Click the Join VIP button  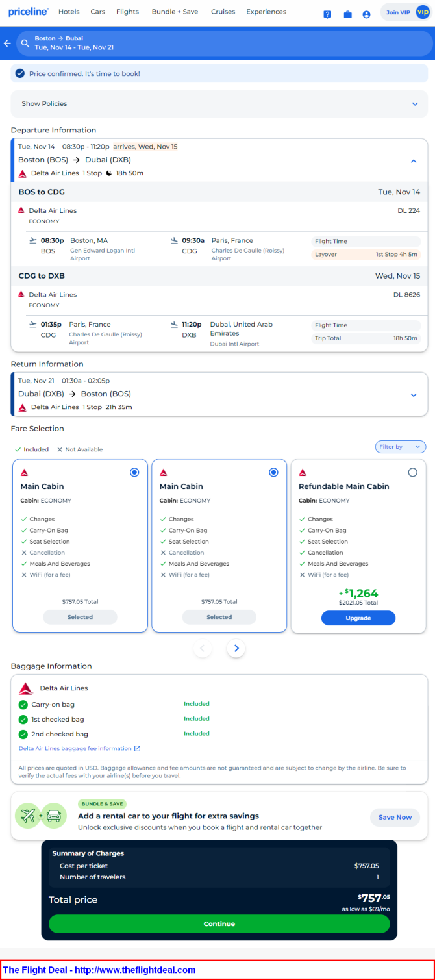point(405,12)
